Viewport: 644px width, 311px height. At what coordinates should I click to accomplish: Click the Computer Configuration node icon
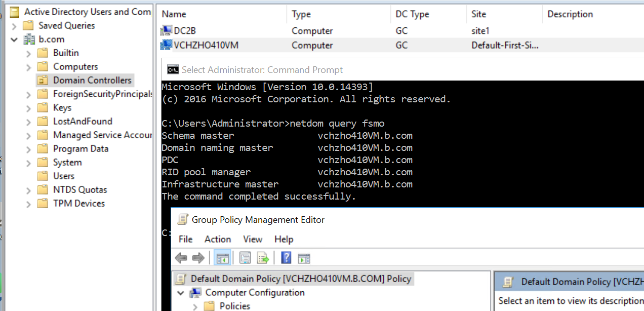[195, 293]
